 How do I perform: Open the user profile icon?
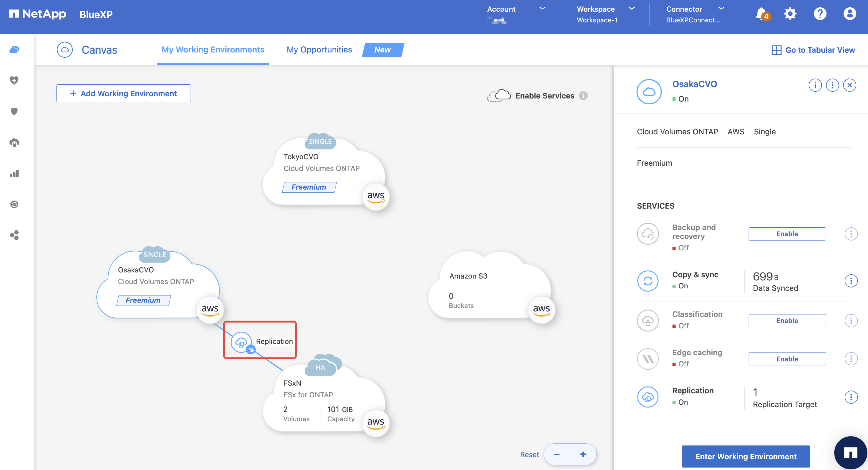tap(850, 14)
